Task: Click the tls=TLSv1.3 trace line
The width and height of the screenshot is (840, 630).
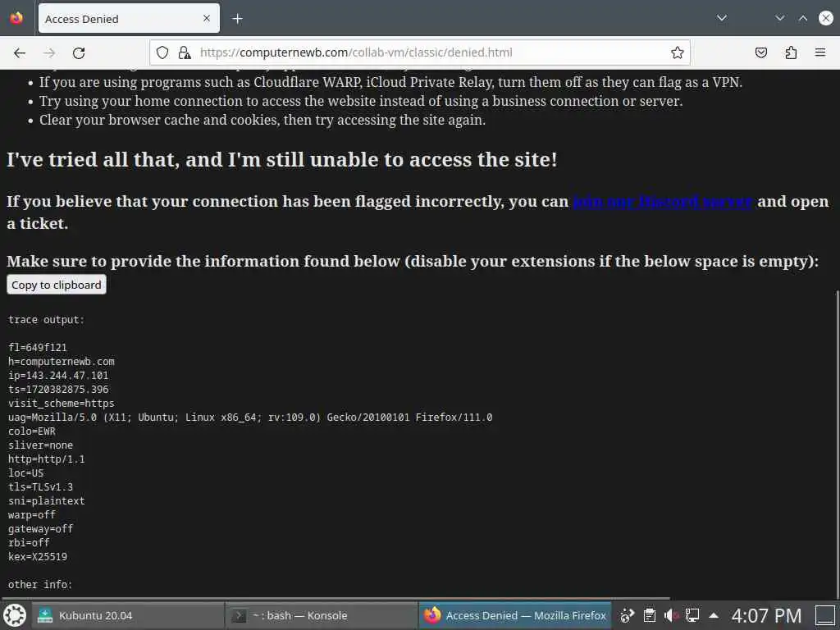Action: [x=41, y=487]
